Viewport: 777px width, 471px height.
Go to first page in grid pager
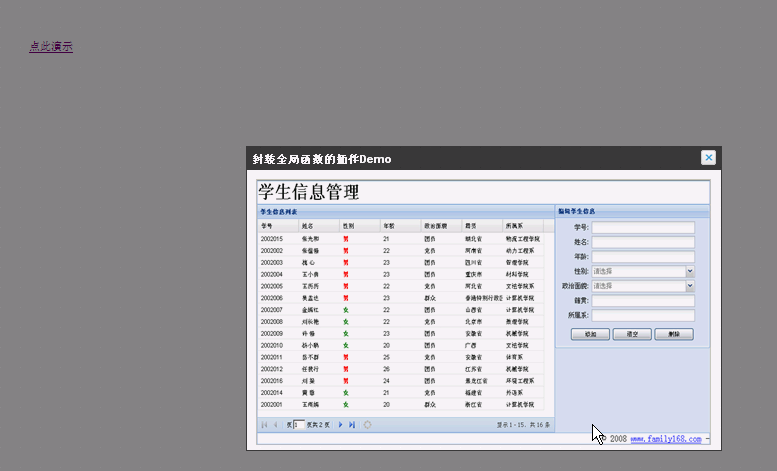pyautogui.click(x=264, y=425)
